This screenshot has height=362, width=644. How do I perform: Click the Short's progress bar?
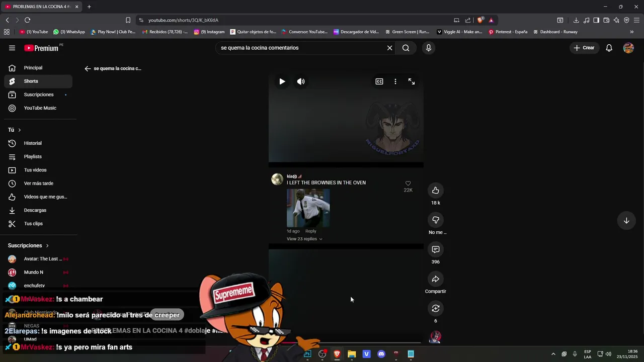point(346,342)
